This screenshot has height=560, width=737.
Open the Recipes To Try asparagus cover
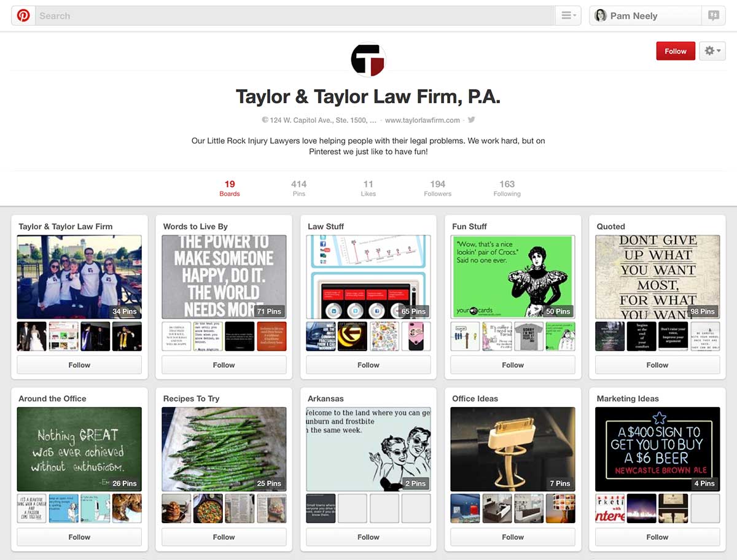[x=224, y=448]
